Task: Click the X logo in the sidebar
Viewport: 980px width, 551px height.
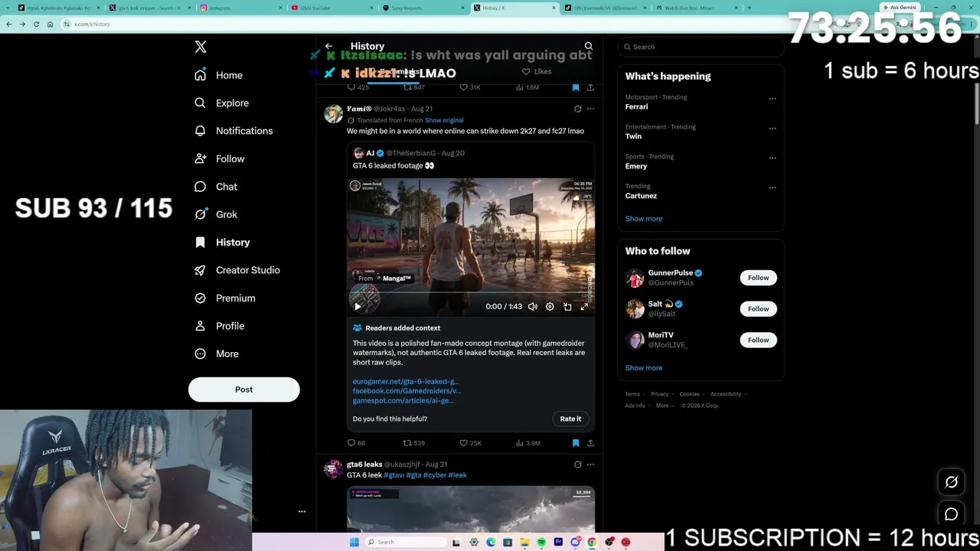Action: (201, 47)
